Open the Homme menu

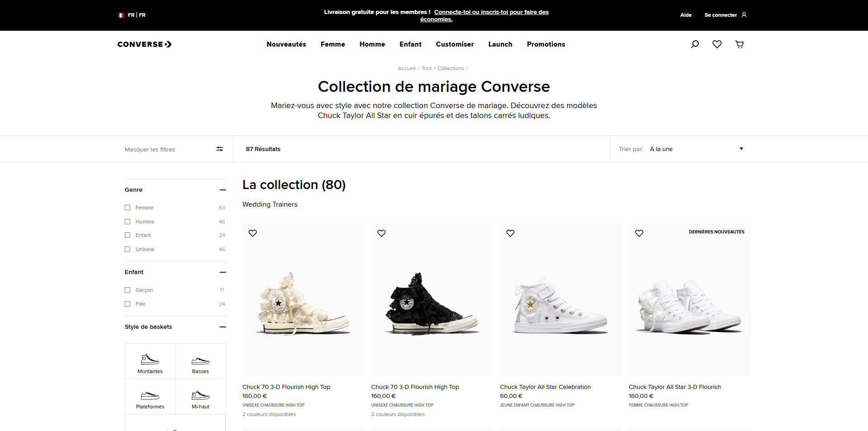tap(372, 44)
